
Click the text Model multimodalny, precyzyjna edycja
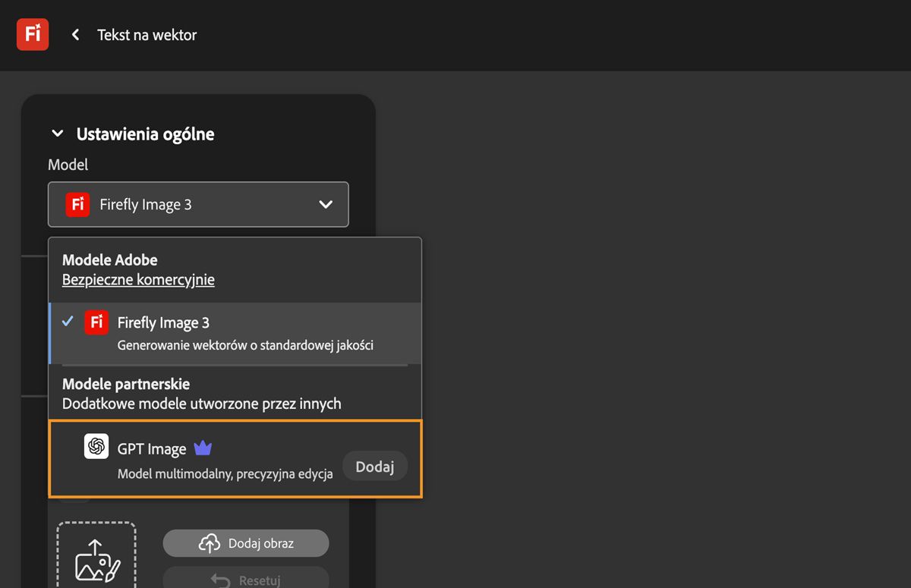[x=225, y=474]
